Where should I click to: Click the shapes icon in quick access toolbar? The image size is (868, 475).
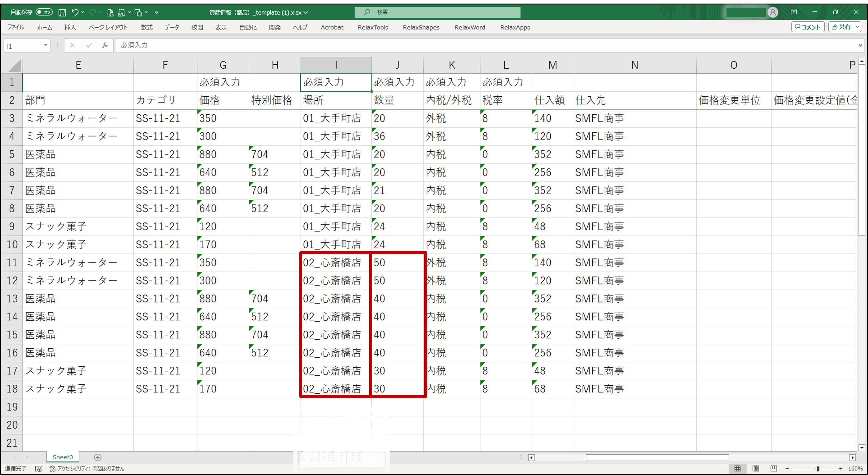[x=138, y=12]
